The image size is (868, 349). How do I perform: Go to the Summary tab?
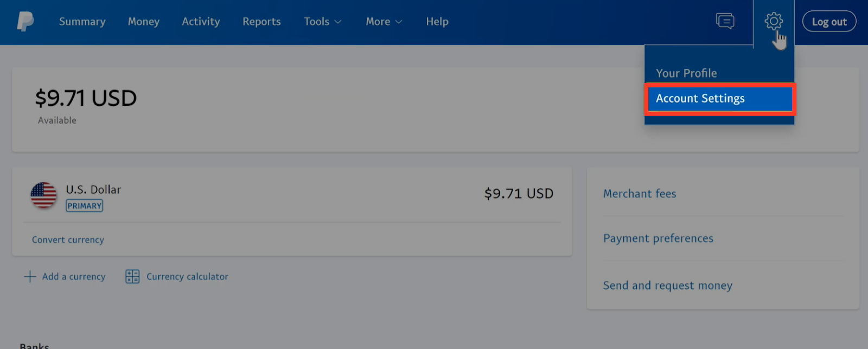coord(82,22)
